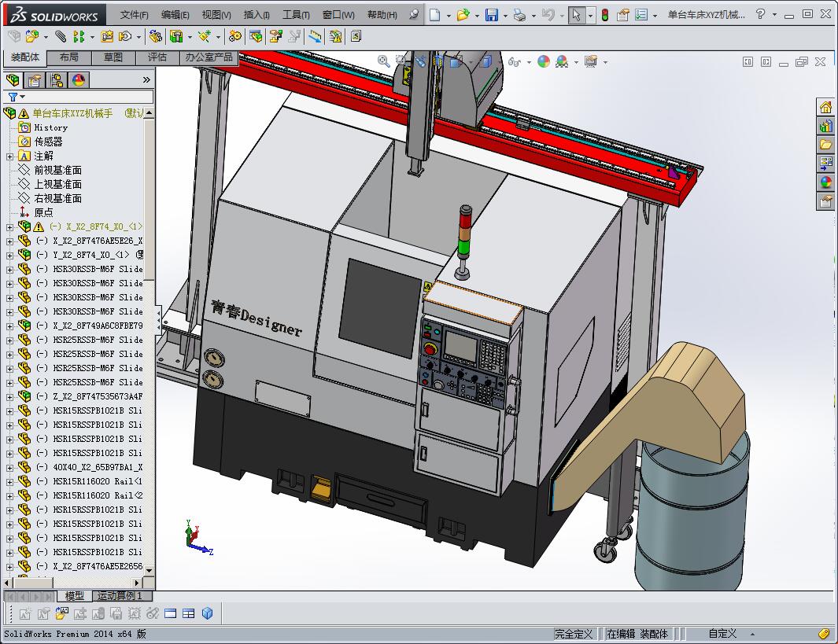Open the dropdown arrow next to Save
This screenshot has height=644, width=838.
[x=504, y=15]
